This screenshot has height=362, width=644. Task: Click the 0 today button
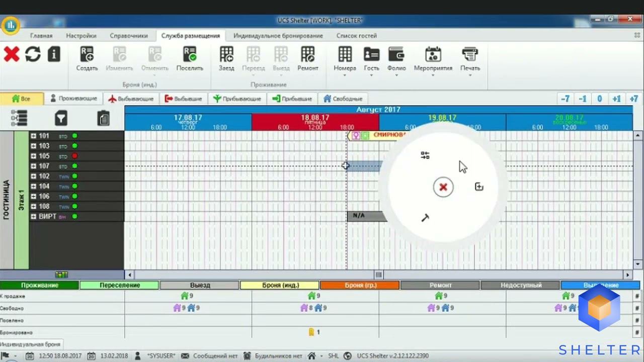tap(600, 99)
